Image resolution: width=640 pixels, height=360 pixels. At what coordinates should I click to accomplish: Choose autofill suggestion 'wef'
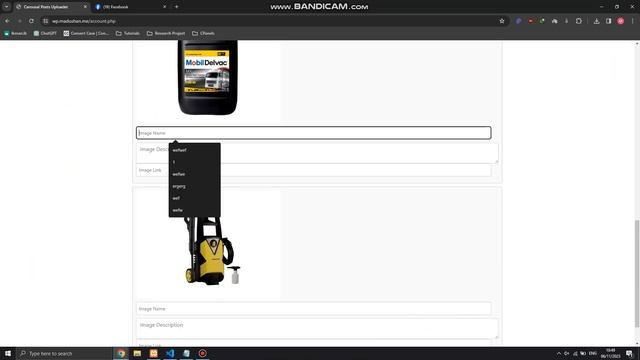tap(195, 198)
